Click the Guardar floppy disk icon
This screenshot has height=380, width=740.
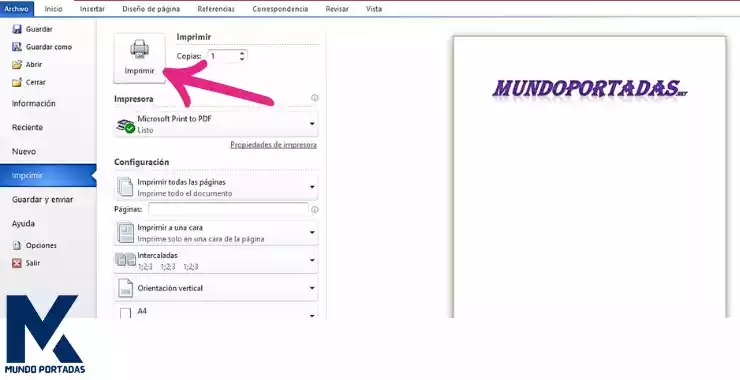pos(17,29)
